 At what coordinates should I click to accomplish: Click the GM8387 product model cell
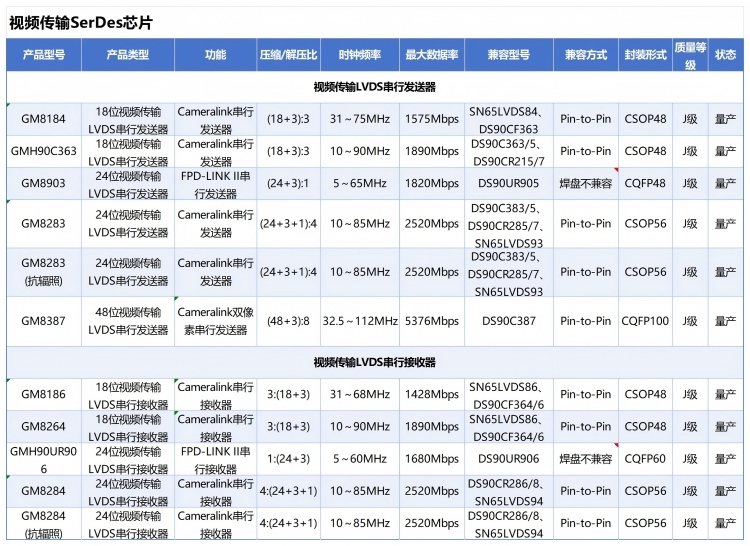(43, 321)
